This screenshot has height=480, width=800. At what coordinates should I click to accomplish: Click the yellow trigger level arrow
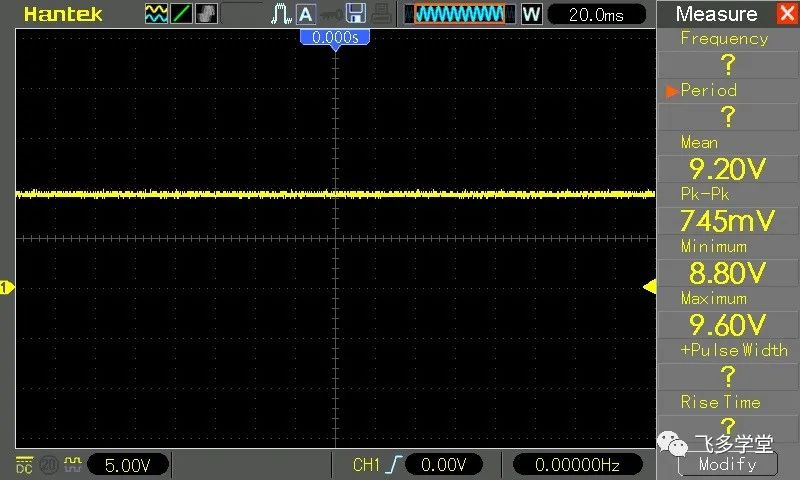click(x=649, y=287)
